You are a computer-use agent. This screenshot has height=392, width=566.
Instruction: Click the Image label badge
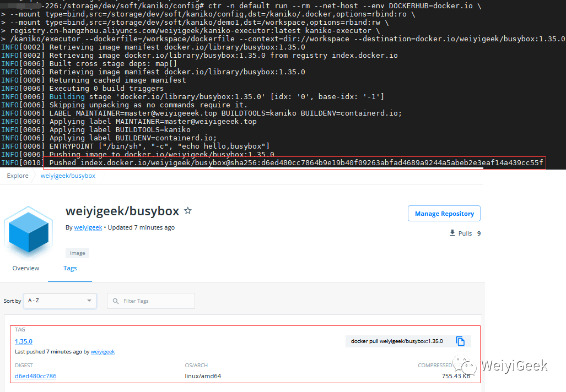coord(77,253)
